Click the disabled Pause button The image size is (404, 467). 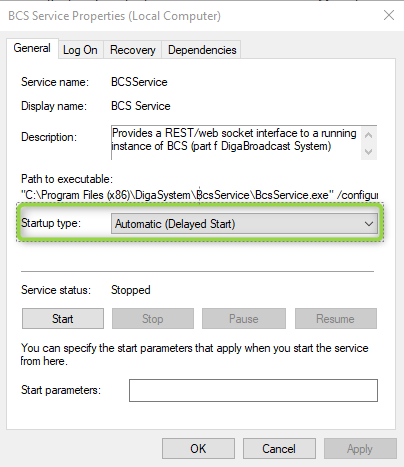point(244,319)
